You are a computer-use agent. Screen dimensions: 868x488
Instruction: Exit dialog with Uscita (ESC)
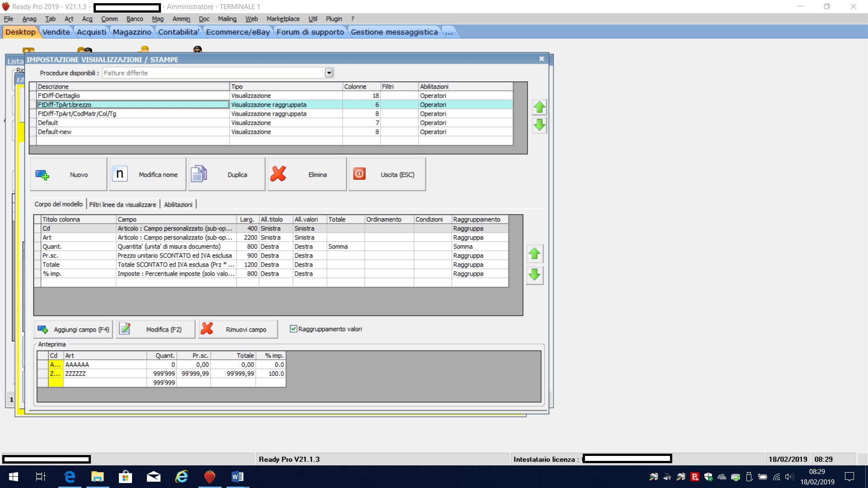(387, 174)
